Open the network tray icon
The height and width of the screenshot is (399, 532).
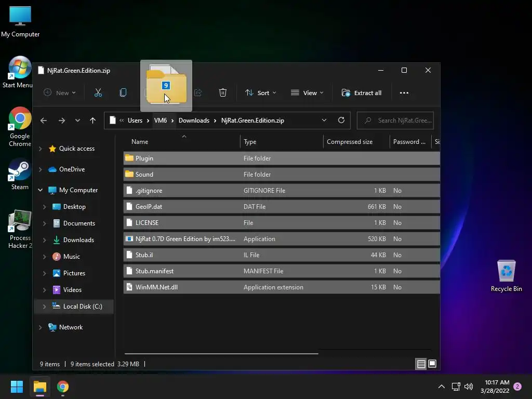(x=456, y=387)
